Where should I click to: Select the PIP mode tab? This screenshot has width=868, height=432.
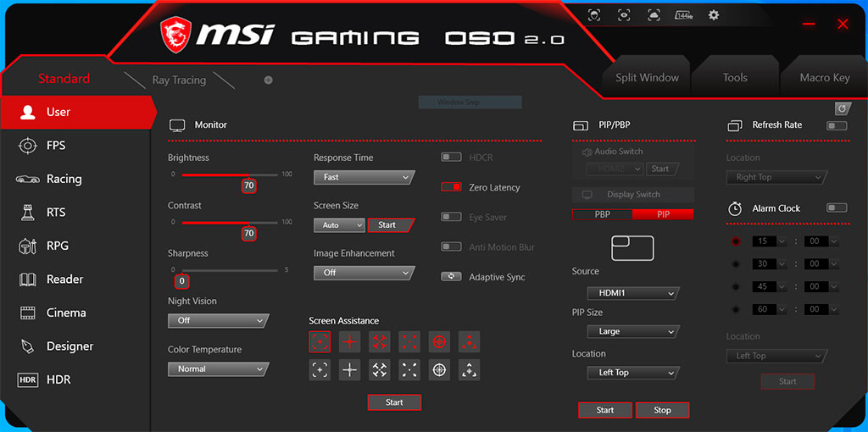click(663, 214)
